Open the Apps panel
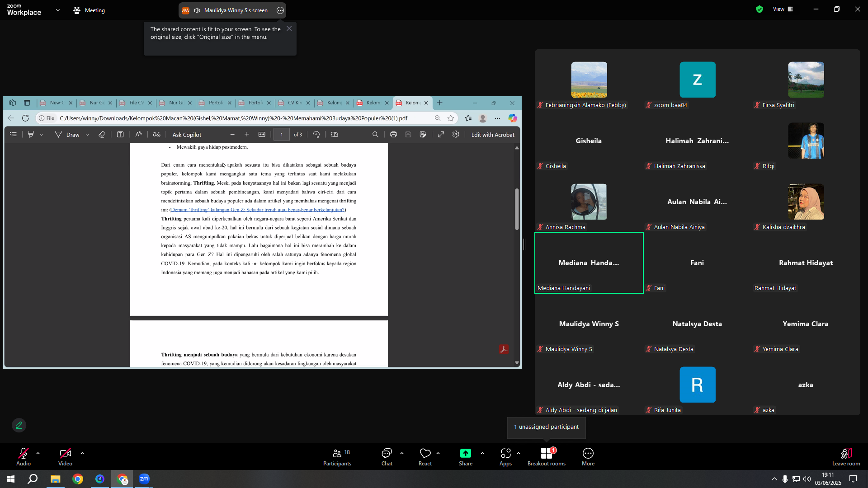The width and height of the screenshot is (868, 488). 505,457
